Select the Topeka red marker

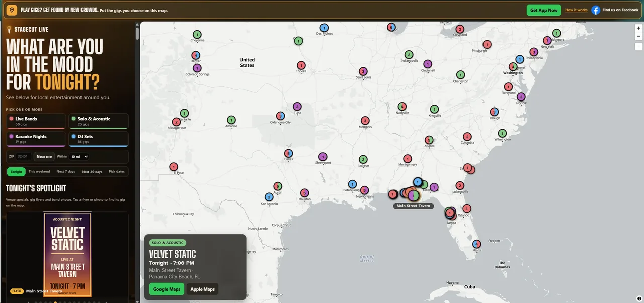coord(301,65)
